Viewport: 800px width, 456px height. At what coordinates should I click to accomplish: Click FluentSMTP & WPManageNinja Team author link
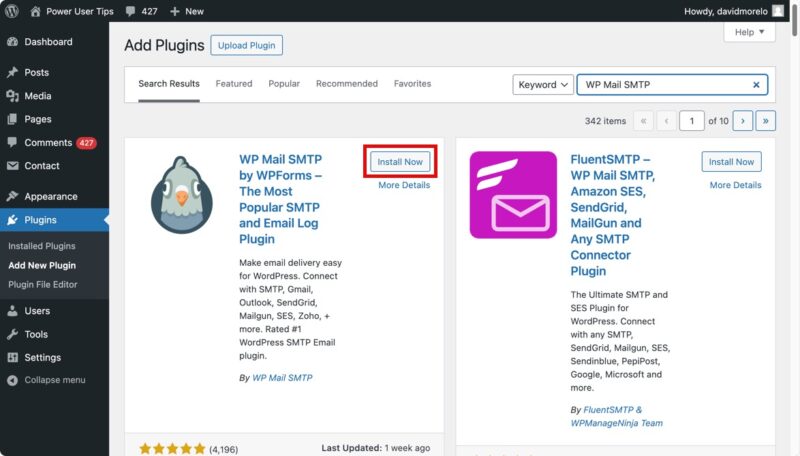point(616,416)
